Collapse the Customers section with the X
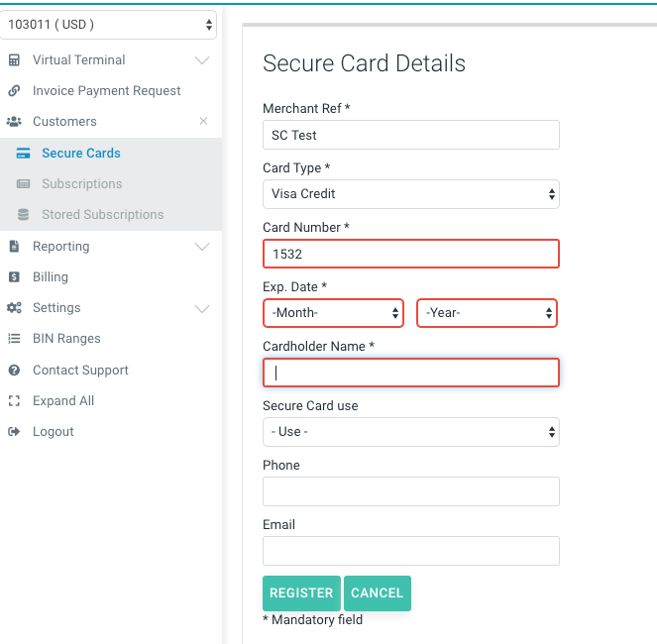The width and height of the screenshot is (657, 644). coord(203,121)
